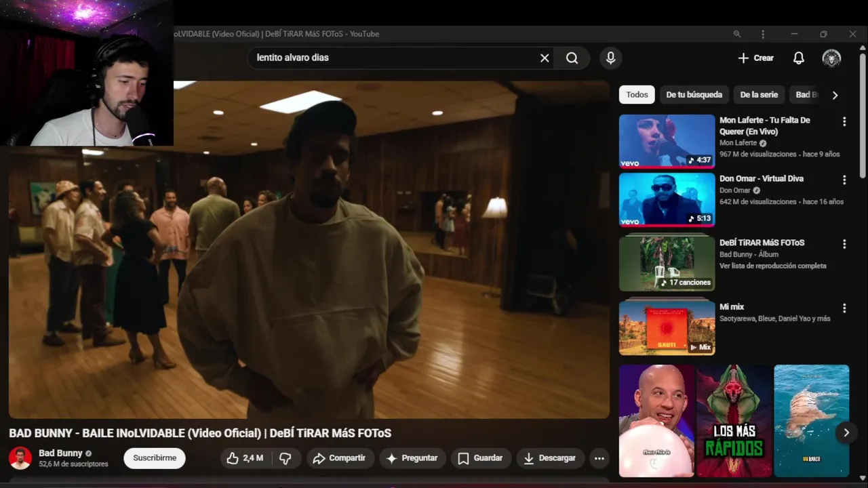
Task: Open Mon Laferte video thumbnail
Action: [x=667, y=141]
